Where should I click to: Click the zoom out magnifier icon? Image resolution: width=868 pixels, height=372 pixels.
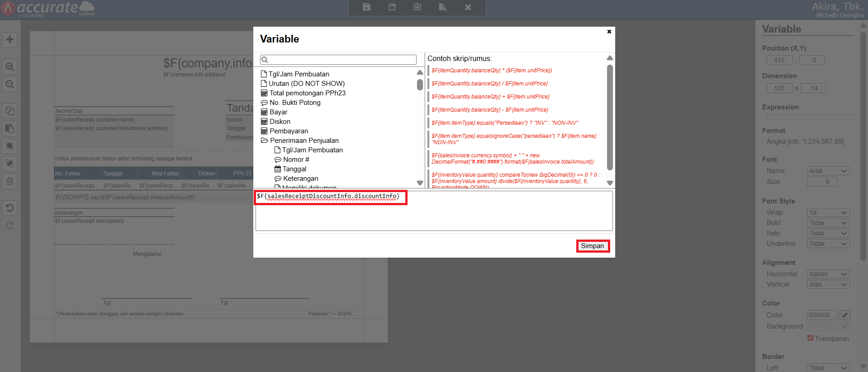click(x=9, y=85)
